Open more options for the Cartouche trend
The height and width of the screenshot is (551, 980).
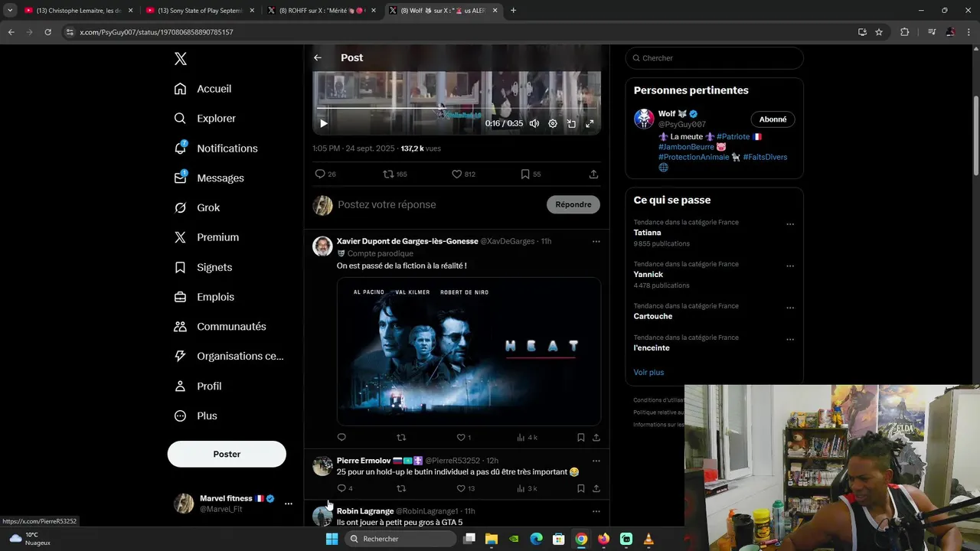coord(790,308)
